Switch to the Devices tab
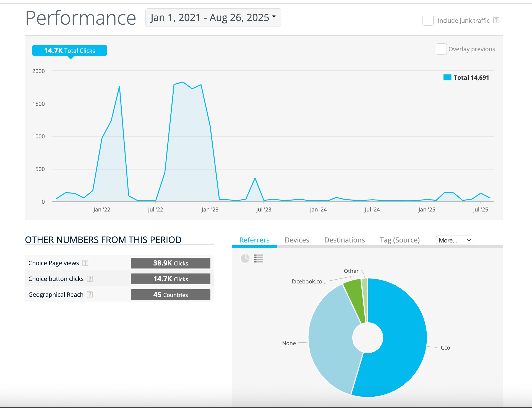Image resolution: width=532 pixels, height=408 pixels. (297, 240)
